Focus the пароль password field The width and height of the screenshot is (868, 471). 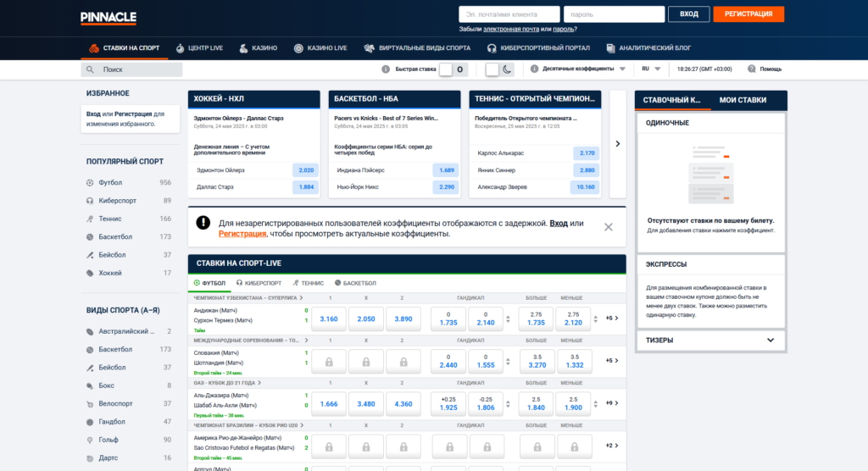pos(614,14)
